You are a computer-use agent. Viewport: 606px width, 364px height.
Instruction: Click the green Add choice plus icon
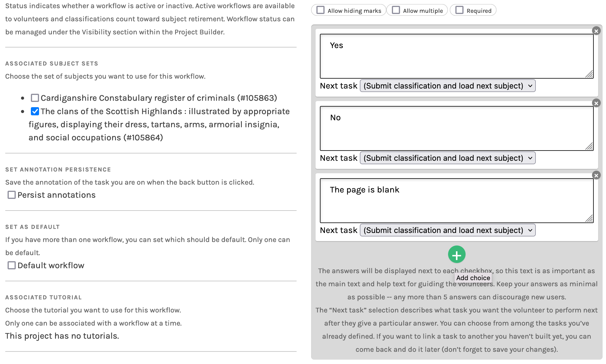coord(457,255)
